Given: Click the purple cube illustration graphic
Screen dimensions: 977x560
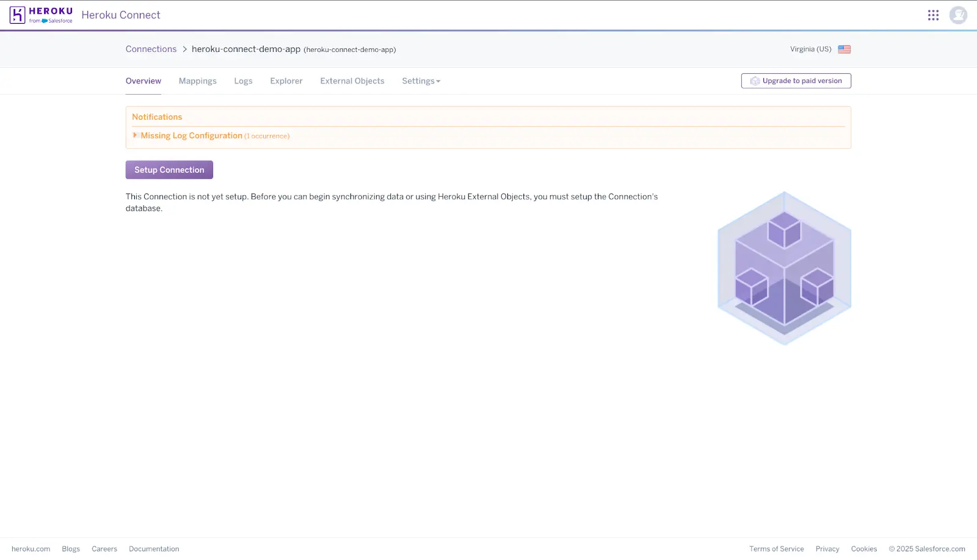Looking at the screenshot, I should point(784,269).
